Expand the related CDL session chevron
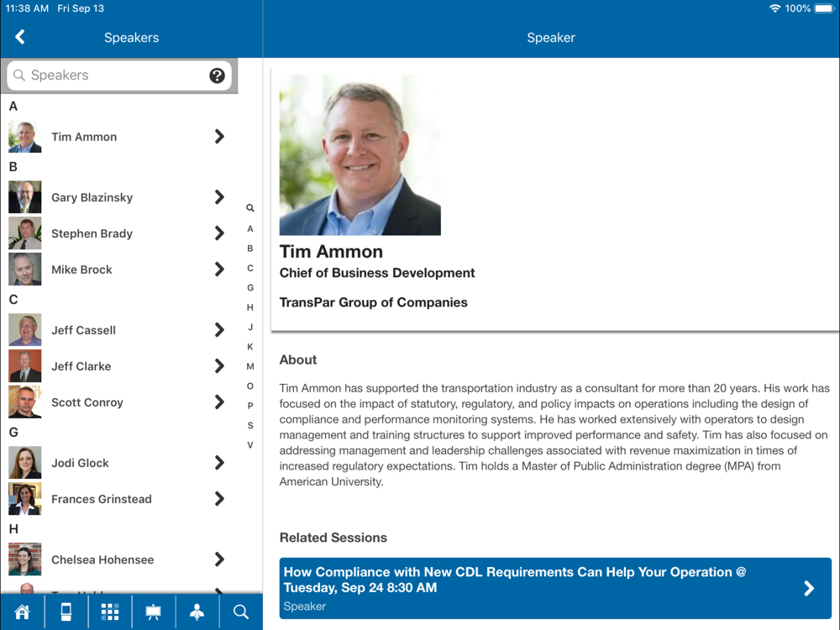The width and height of the screenshot is (840, 630). [x=809, y=588]
